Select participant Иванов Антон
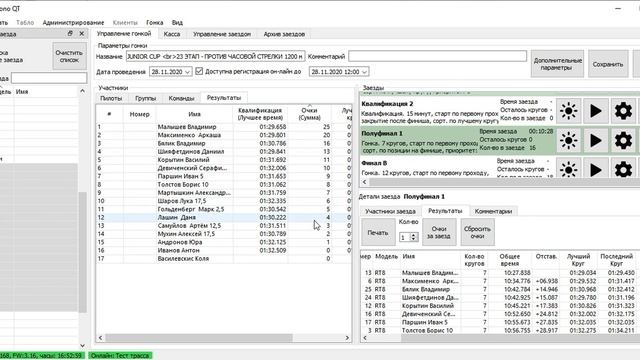Viewport: 640px width, 360px height. tap(224, 250)
